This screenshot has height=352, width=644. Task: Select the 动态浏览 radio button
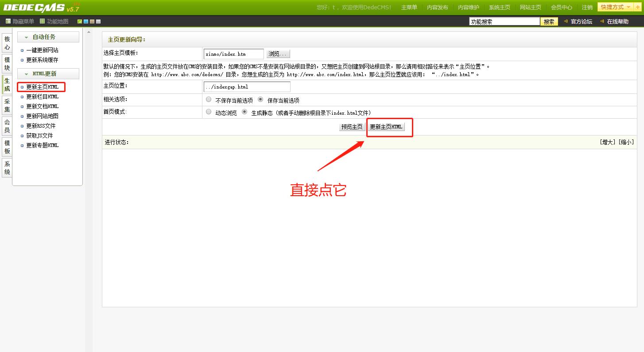tap(209, 112)
